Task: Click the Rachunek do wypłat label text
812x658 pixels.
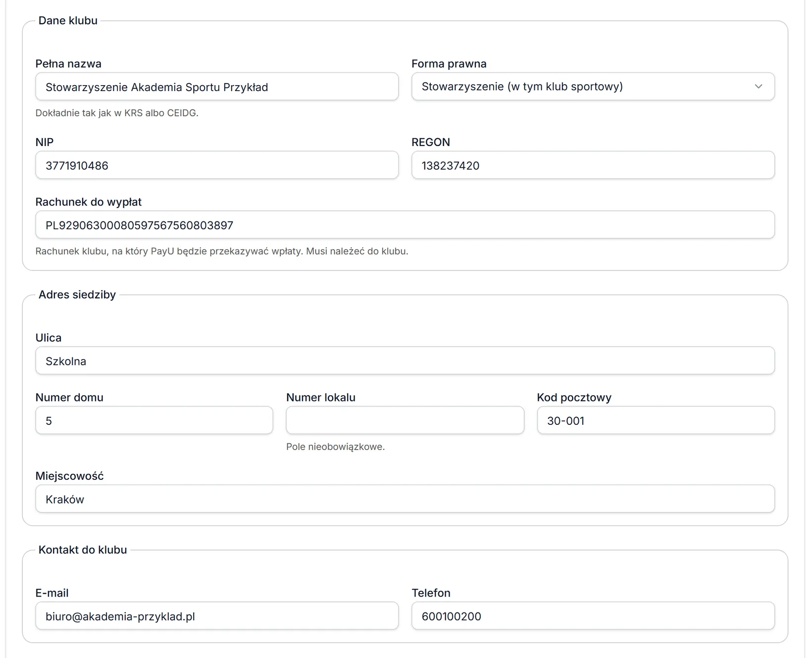Action: [89, 202]
